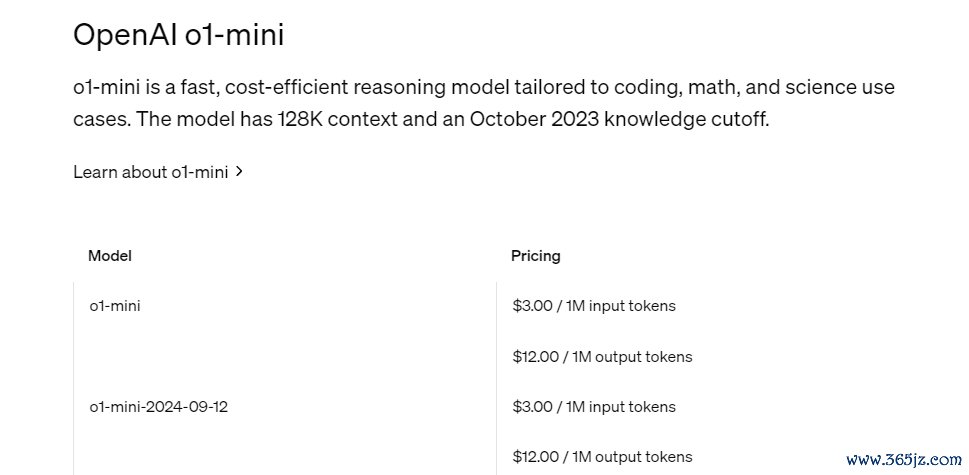Screen dimensions: 969x475
Task: Click the chevron arrow after Learn about o1-mini
Action: (240, 172)
